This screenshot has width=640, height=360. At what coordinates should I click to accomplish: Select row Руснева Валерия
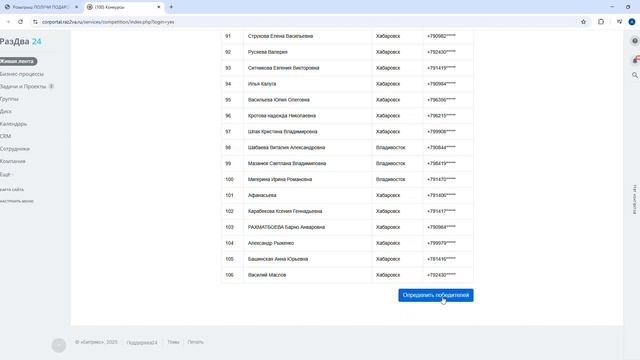(x=347, y=52)
